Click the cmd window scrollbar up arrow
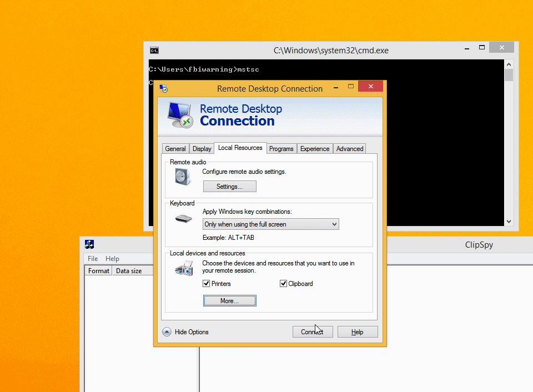The height and width of the screenshot is (392, 533). coord(509,64)
